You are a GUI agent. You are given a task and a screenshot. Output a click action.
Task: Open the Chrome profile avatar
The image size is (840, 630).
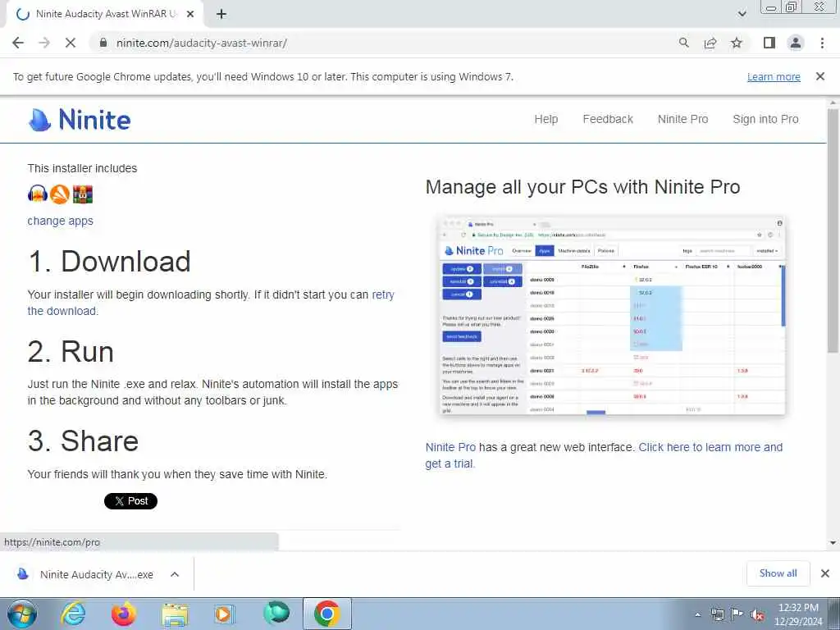point(796,43)
